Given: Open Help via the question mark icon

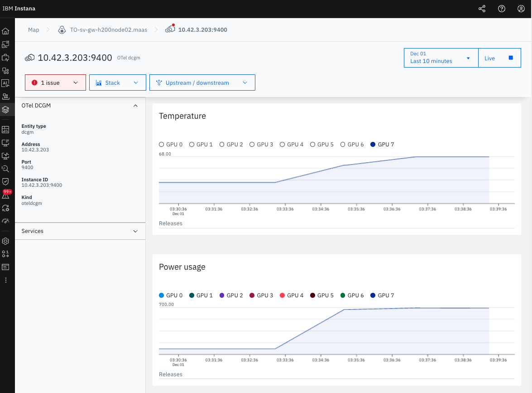Looking at the screenshot, I should tap(501, 8).
